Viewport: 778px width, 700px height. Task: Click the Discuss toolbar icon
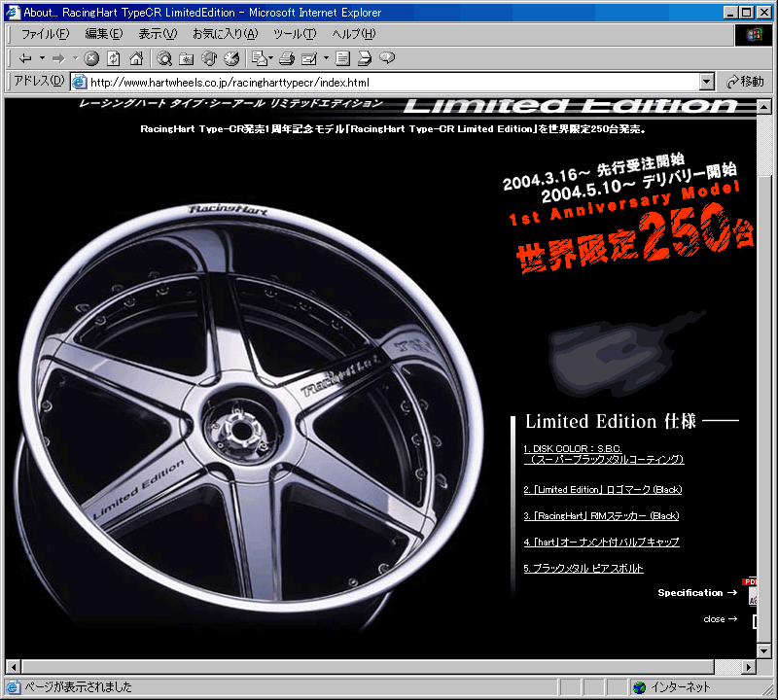(x=342, y=58)
